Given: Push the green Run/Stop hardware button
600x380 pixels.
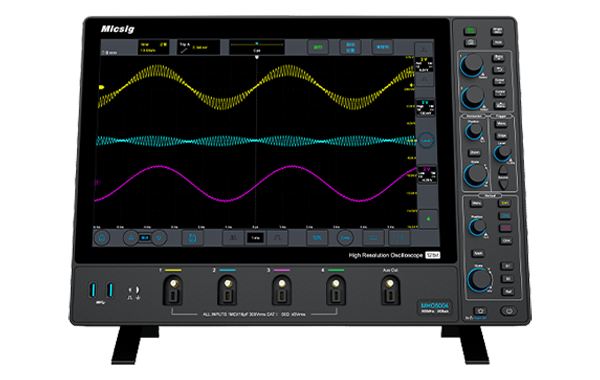Looking at the screenshot, I should 470,31.
